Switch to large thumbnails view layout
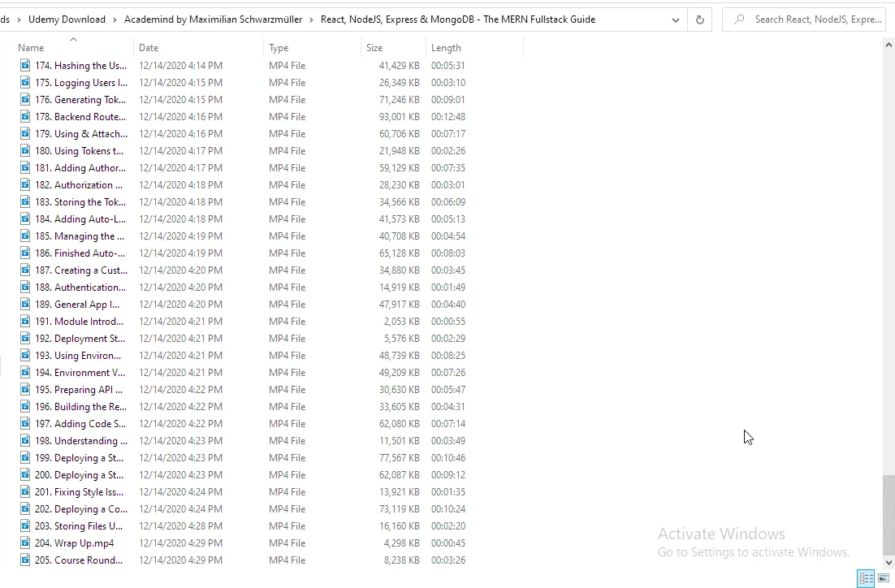895x588 pixels. coord(884,578)
